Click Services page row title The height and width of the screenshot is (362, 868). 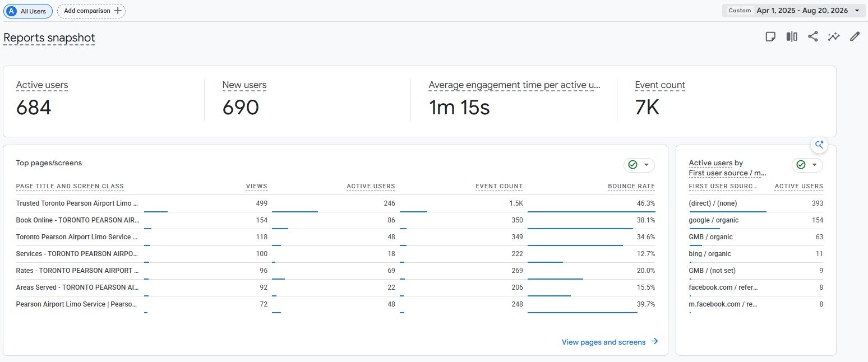77,254
